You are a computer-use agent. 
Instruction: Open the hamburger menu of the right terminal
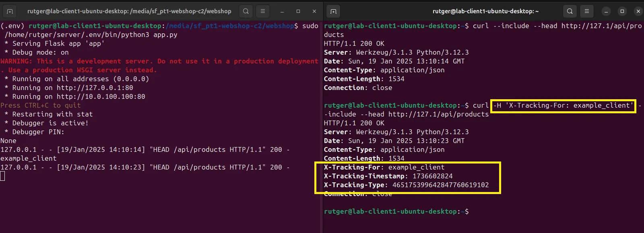pos(587,11)
